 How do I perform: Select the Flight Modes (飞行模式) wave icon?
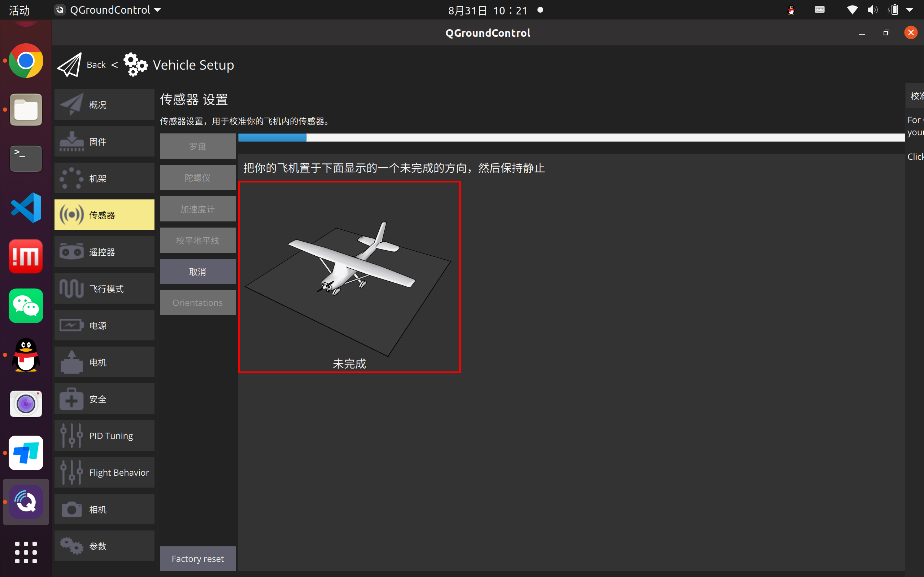[x=71, y=288]
